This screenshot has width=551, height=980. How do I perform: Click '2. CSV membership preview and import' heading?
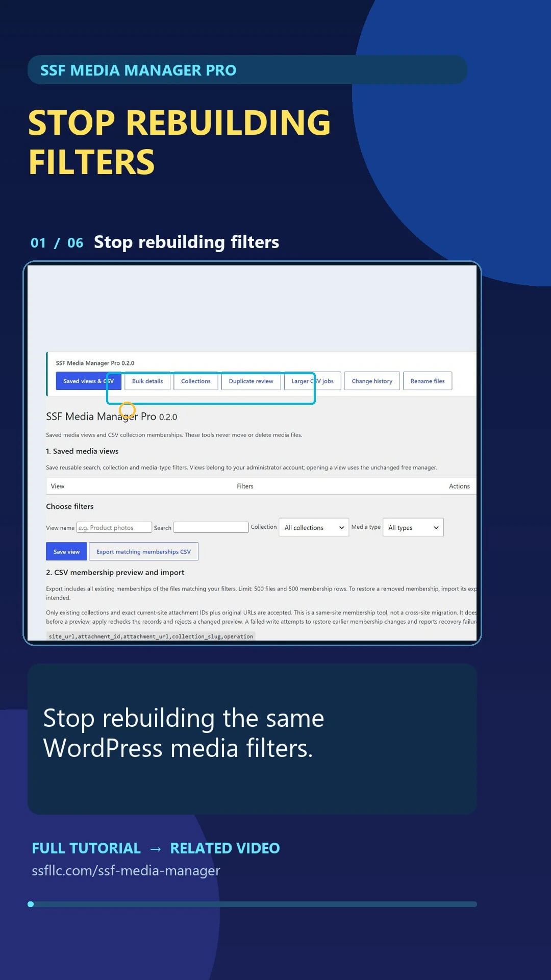point(115,572)
